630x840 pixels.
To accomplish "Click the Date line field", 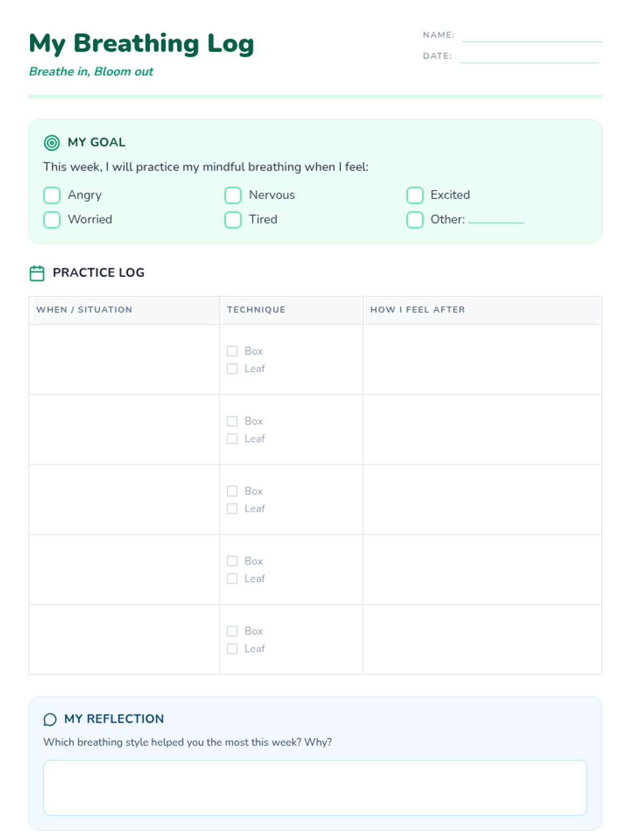I will (529, 58).
